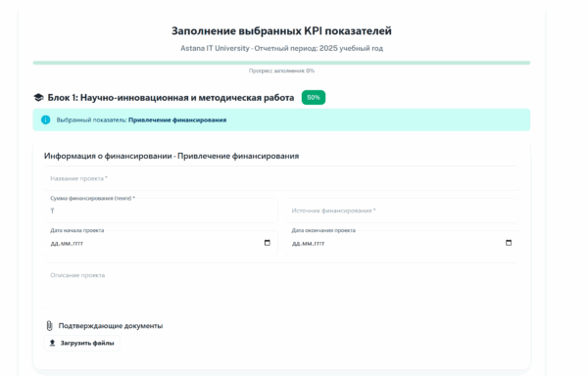This screenshot has height=376, width=588.
Task: Click into the Сумма финансирования (тенге) field
Action: tap(161, 211)
